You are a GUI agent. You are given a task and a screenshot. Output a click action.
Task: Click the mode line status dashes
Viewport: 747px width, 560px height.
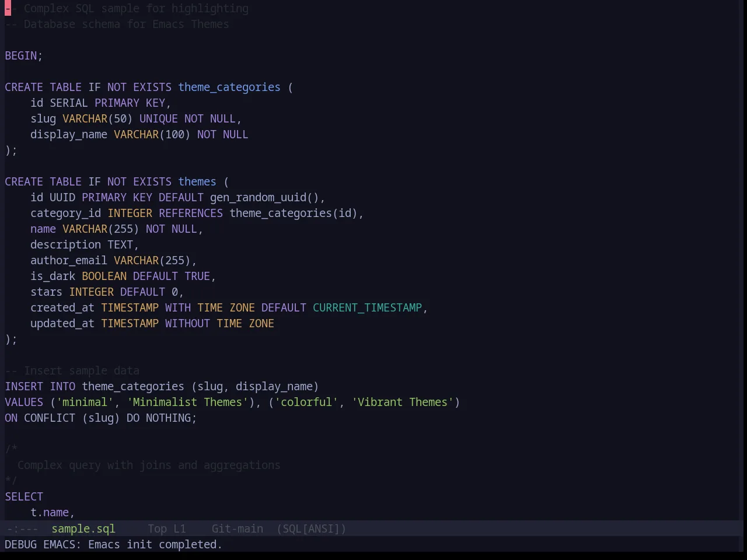[22, 528]
